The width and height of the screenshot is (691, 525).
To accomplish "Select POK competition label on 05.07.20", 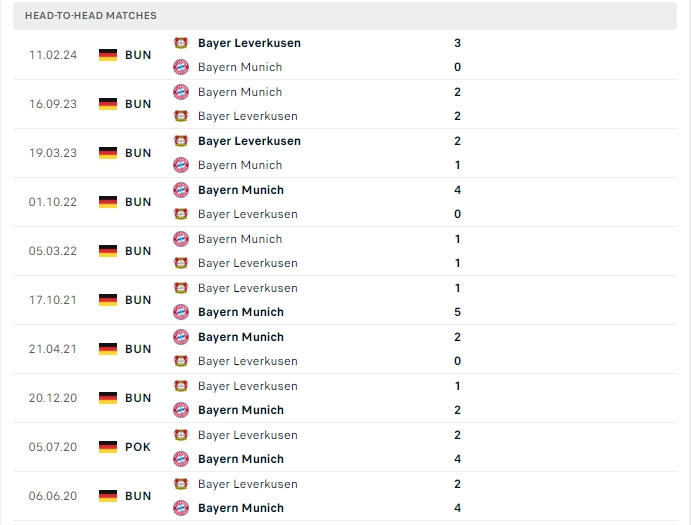I will pyautogui.click(x=138, y=447).
